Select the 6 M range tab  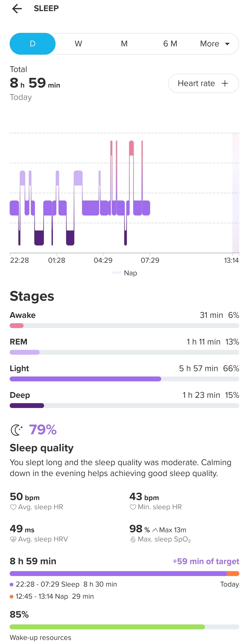tap(170, 44)
